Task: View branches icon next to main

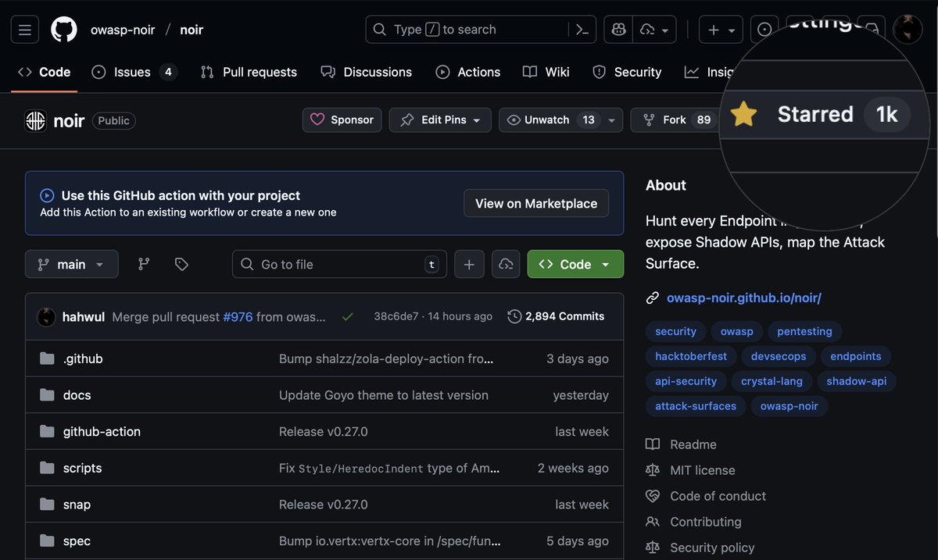Action: coord(144,264)
